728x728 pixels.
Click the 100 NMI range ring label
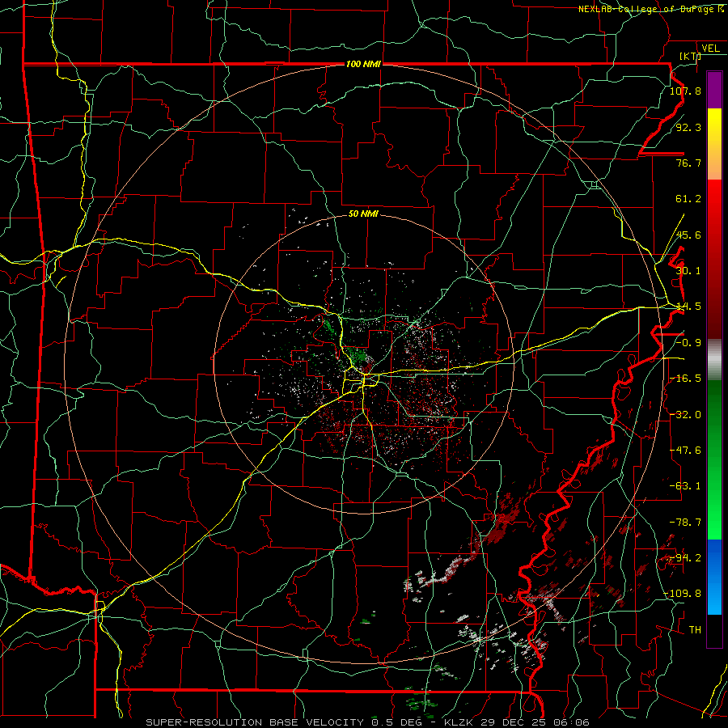click(x=363, y=64)
